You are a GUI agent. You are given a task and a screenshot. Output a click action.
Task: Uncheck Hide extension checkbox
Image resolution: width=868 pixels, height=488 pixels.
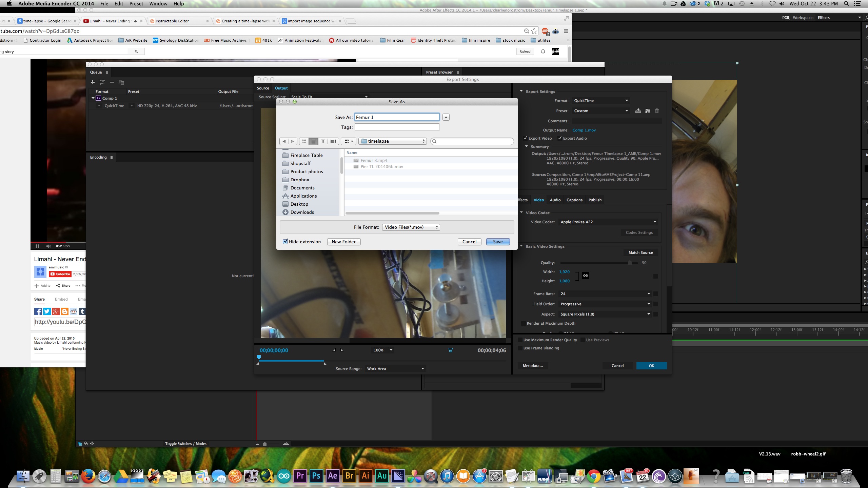(285, 242)
